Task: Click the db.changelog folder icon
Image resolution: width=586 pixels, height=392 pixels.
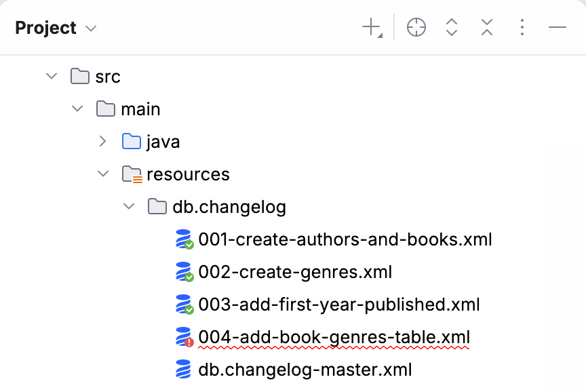Action: [157, 206]
